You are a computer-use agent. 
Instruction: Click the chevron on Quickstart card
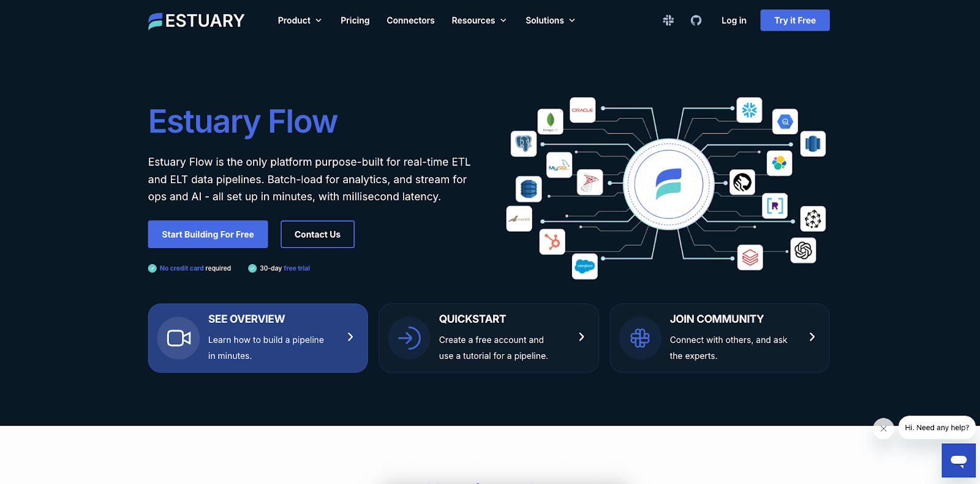click(x=581, y=337)
